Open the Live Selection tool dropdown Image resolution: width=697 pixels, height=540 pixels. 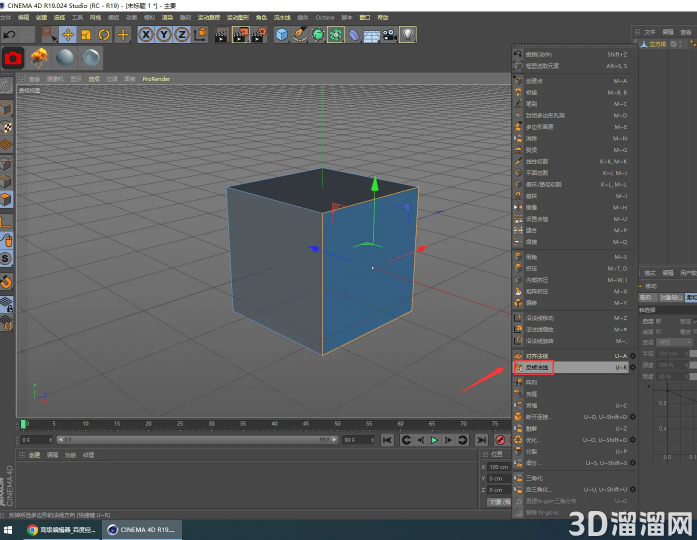pos(49,35)
